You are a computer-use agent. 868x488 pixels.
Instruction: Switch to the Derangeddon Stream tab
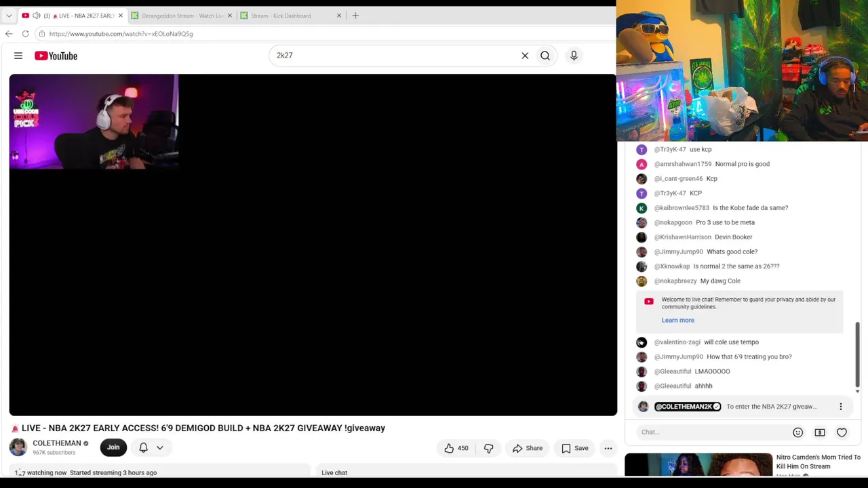(x=182, y=16)
